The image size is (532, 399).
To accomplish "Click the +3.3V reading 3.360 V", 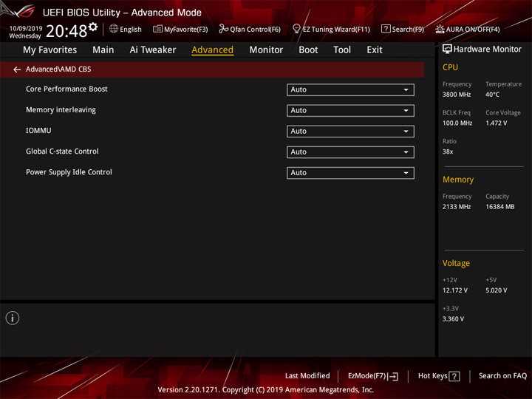I will [453, 319].
